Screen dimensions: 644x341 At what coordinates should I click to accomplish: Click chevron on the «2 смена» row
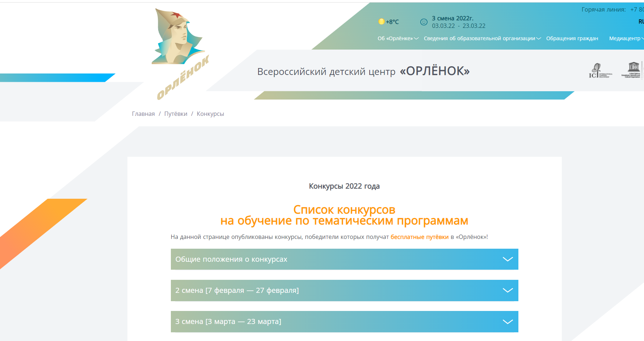[x=508, y=290]
